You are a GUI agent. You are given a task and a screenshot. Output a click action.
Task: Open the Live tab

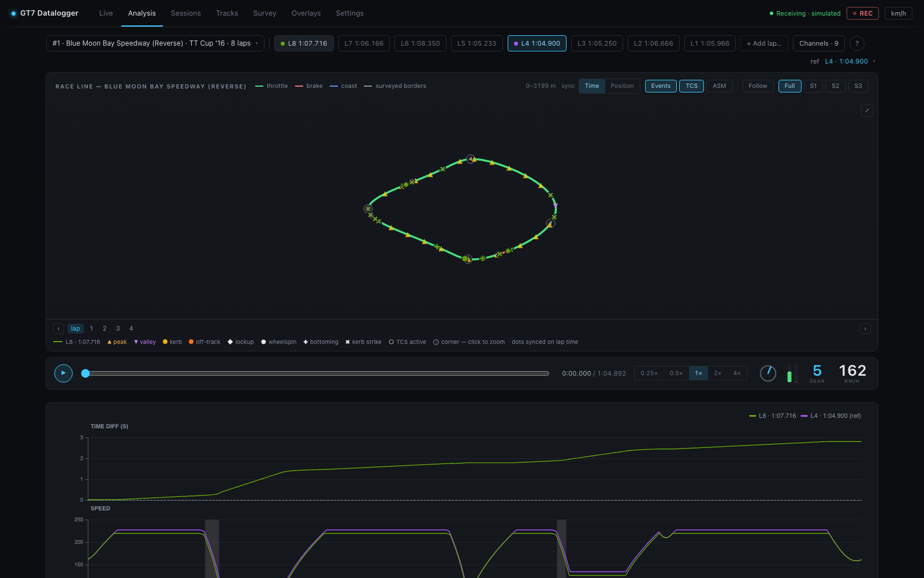pyautogui.click(x=106, y=13)
